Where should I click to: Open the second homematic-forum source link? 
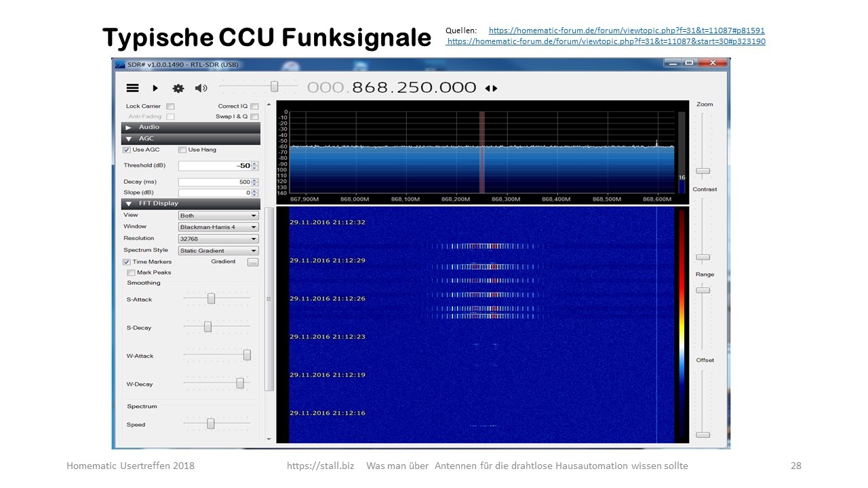point(606,41)
